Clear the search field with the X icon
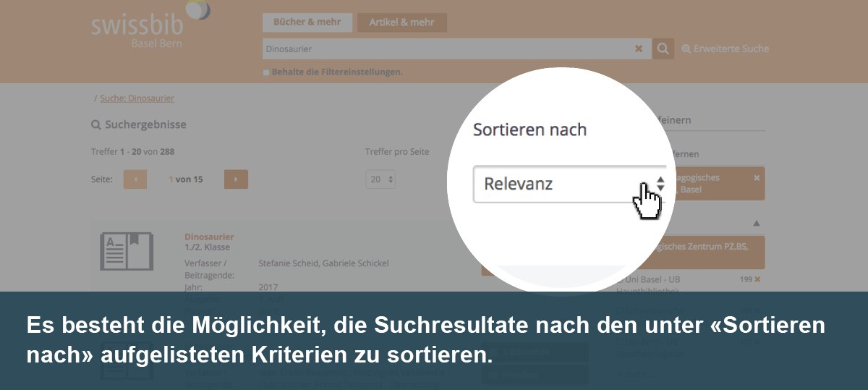This screenshot has width=868, height=390. coord(638,49)
